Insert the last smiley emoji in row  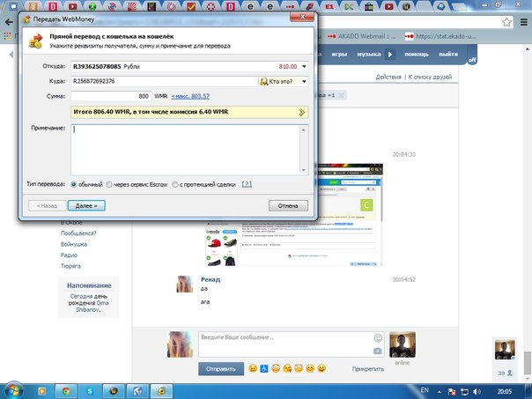[321, 368]
